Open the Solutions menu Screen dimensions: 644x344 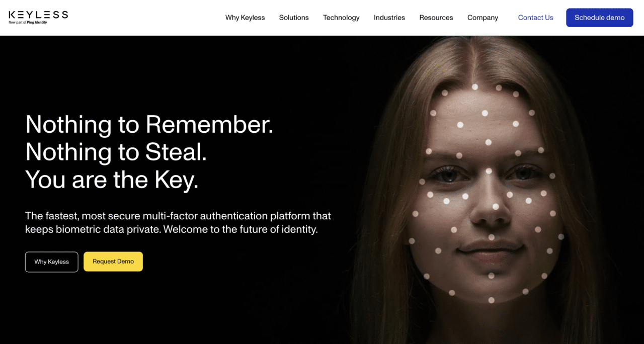coord(294,18)
